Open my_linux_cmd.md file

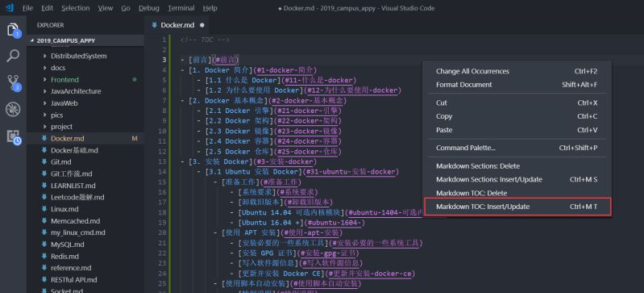(x=85, y=232)
